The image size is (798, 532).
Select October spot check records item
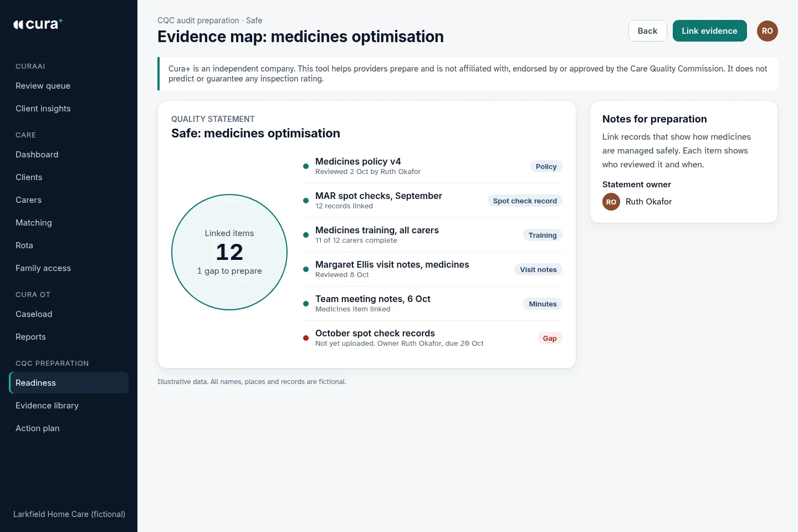pos(433,338)
